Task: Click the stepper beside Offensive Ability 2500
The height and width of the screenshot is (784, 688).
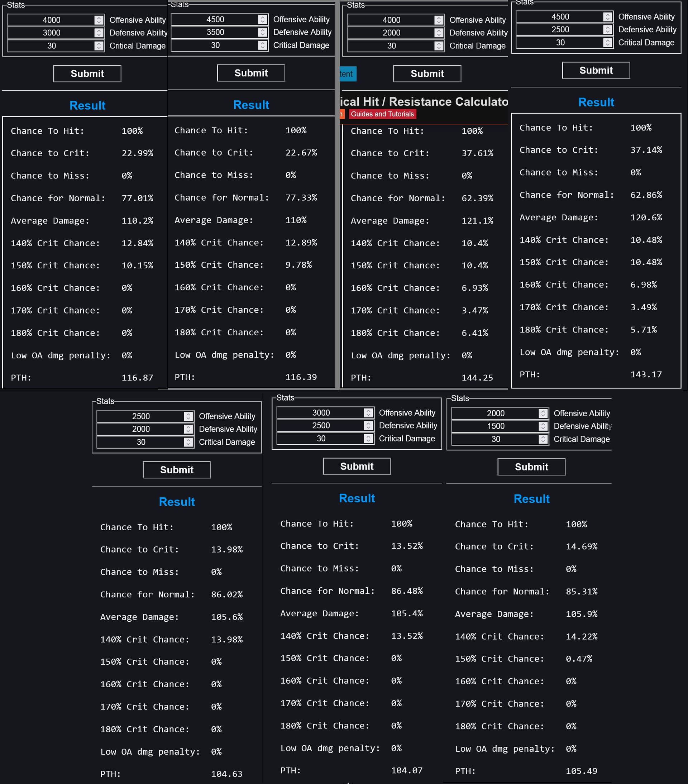Action: point(188,416)
